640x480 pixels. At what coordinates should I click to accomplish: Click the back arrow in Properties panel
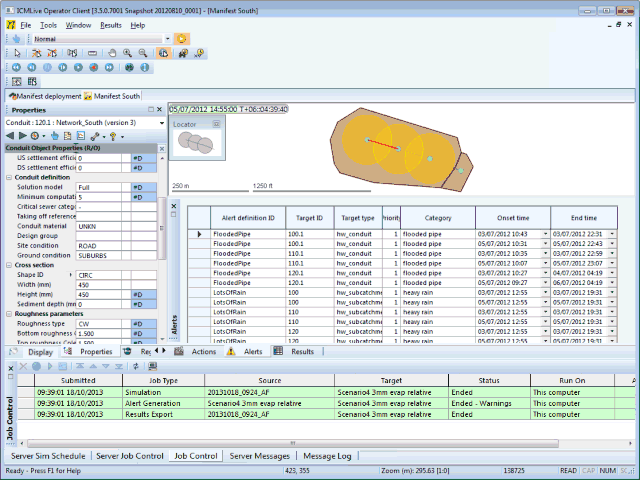[x=11, y=135]
